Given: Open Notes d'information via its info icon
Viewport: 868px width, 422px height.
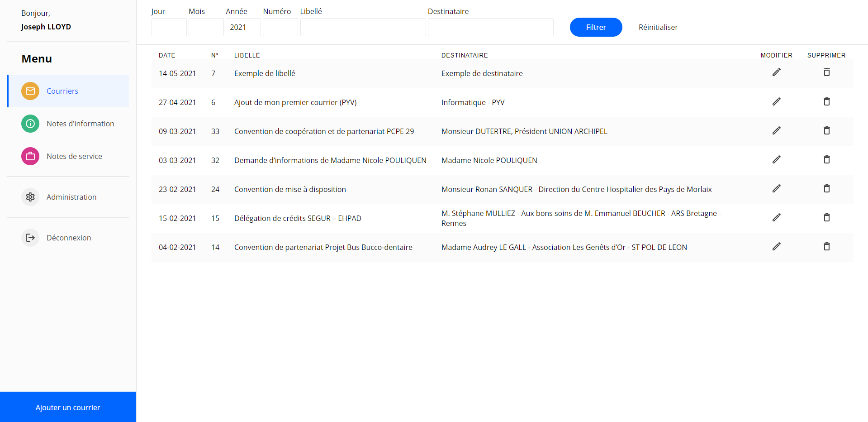Looking at the screenshot, I should tap(30, 124).
